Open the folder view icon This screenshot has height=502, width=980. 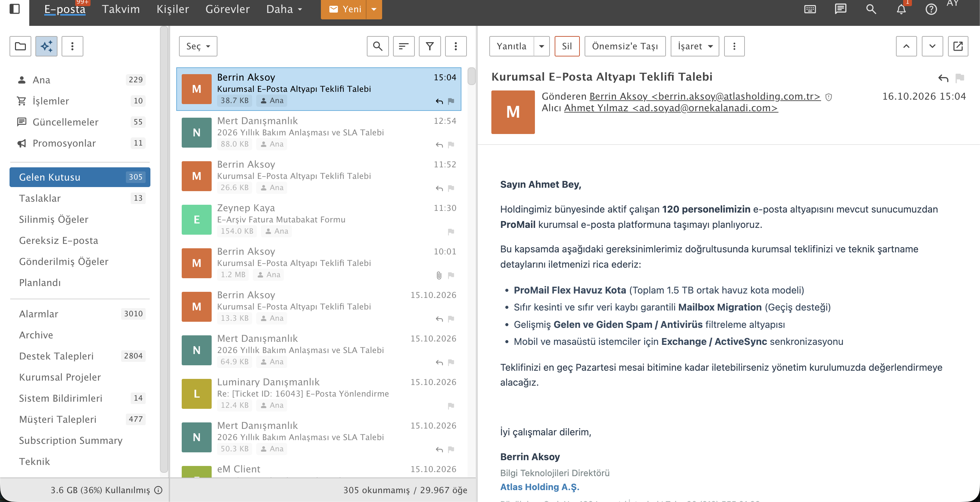20,46
